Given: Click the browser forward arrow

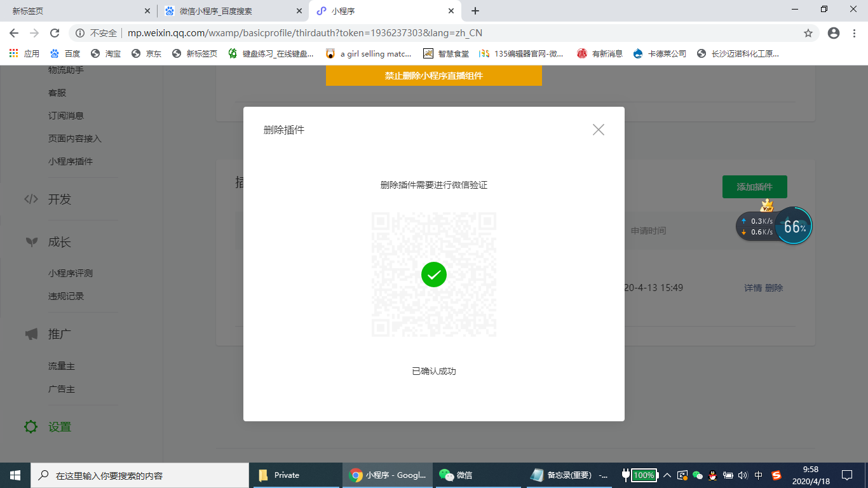Looking at the screenshot, I should [34, 33].
